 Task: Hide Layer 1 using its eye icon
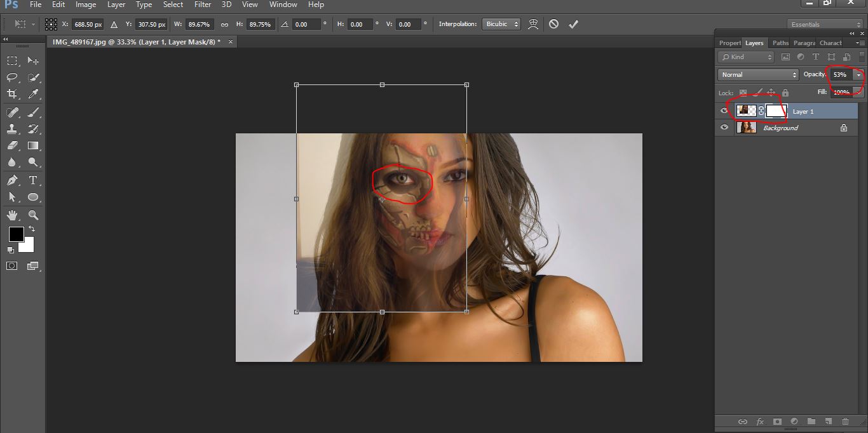[x=724, y=111]
